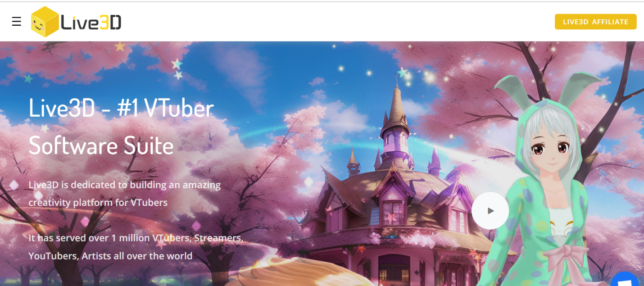Click the anime avatar's face
This screenshot has height=286, width=644.
[548, 149]
